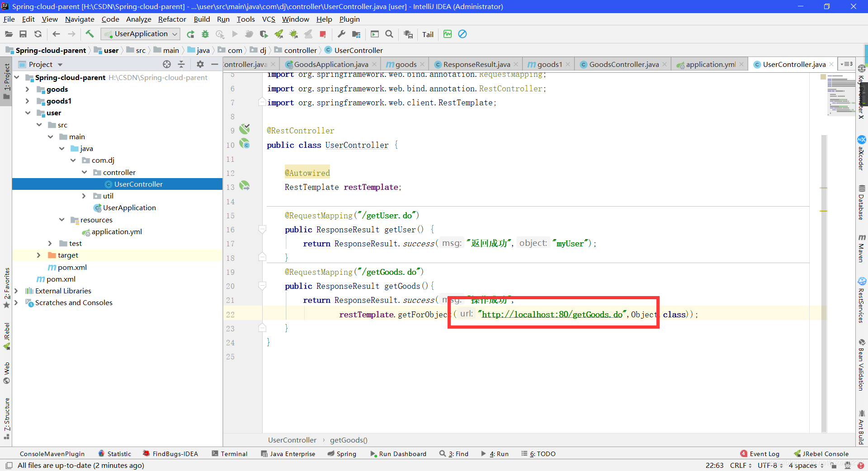Select application.yml in project tree
The width and height of the screenshot is (868, 471).
point(116,231)
